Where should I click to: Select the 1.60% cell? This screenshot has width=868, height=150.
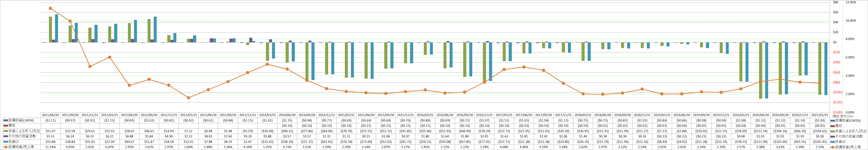click(x=189, y=147)
